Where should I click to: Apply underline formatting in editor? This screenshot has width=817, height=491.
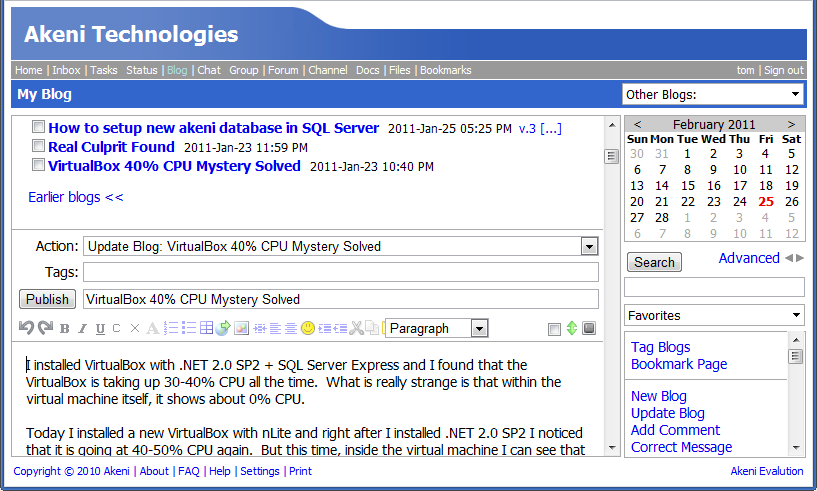coord(99,328)
